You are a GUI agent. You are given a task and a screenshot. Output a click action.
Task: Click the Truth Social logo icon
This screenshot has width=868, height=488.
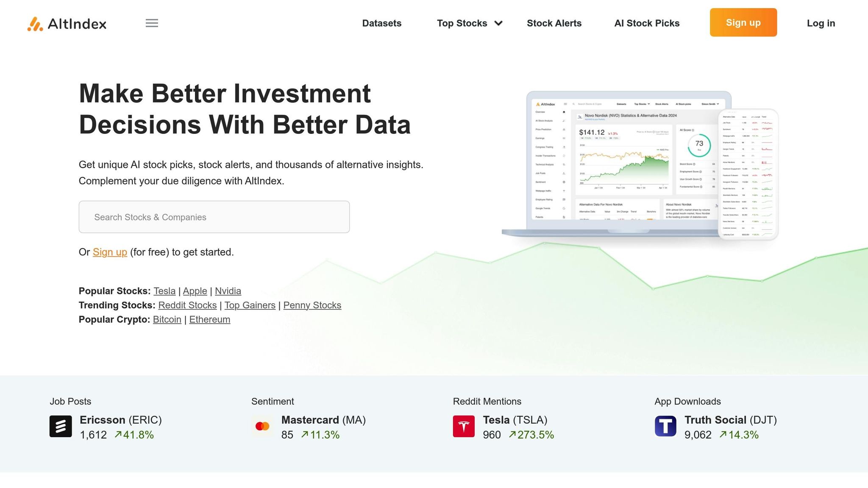click(665, 426)
